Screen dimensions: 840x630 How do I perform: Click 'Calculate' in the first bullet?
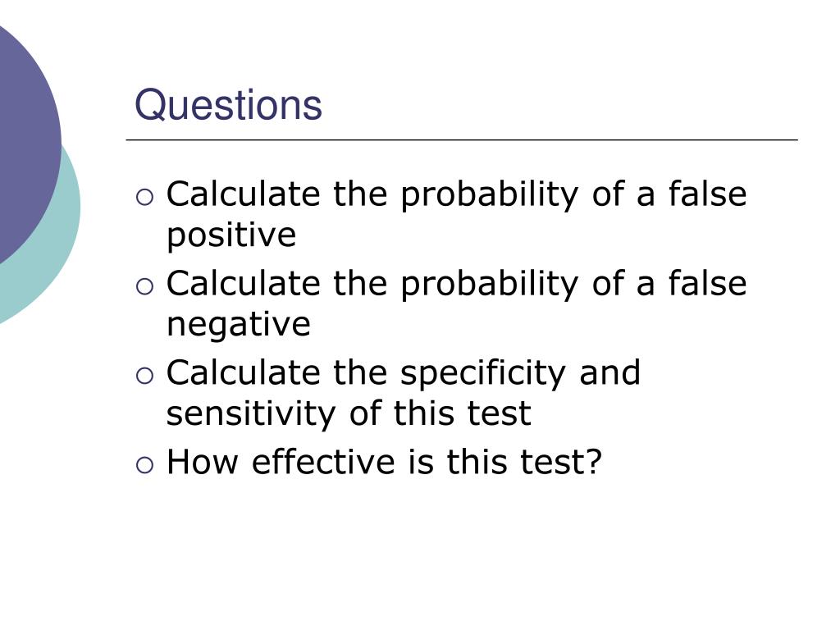pos(243,194)
